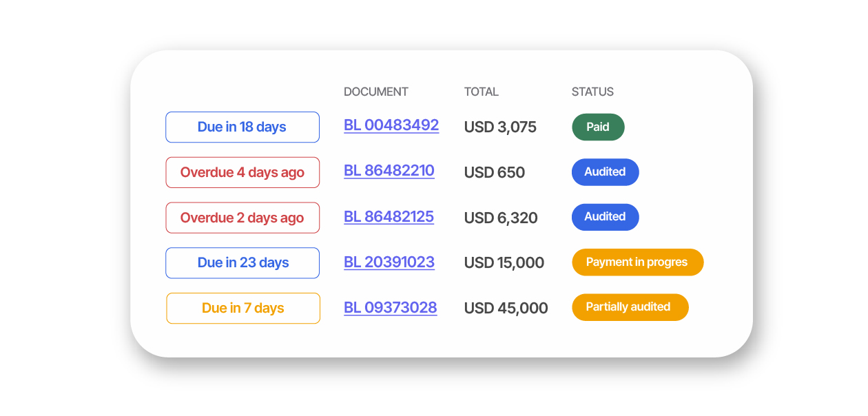Select the "Overdue 4 days ago" badge
The image size is (868, 416).
pyautogui.click(x=242, y=172)
